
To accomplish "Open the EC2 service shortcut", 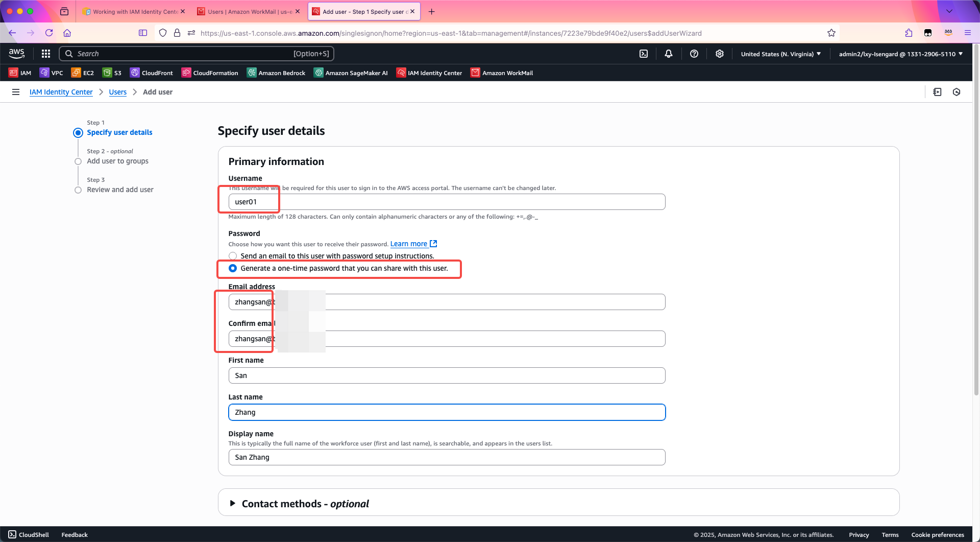I will tap(83, 73).
